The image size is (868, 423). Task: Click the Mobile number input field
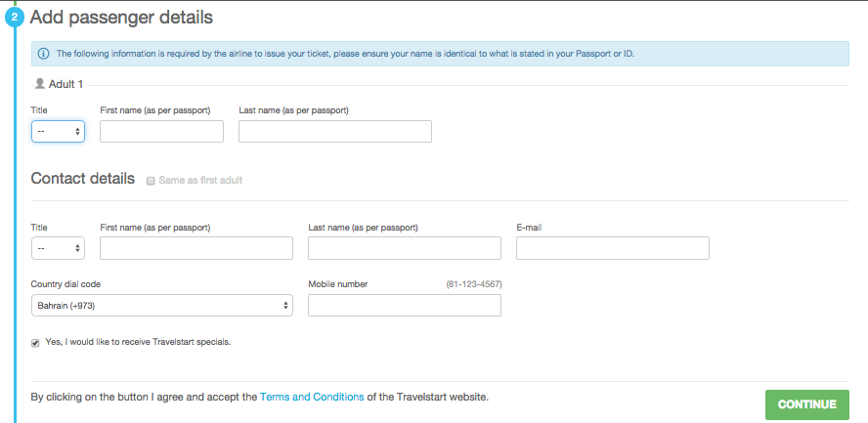pyautogui.click(x=405, y=305)
